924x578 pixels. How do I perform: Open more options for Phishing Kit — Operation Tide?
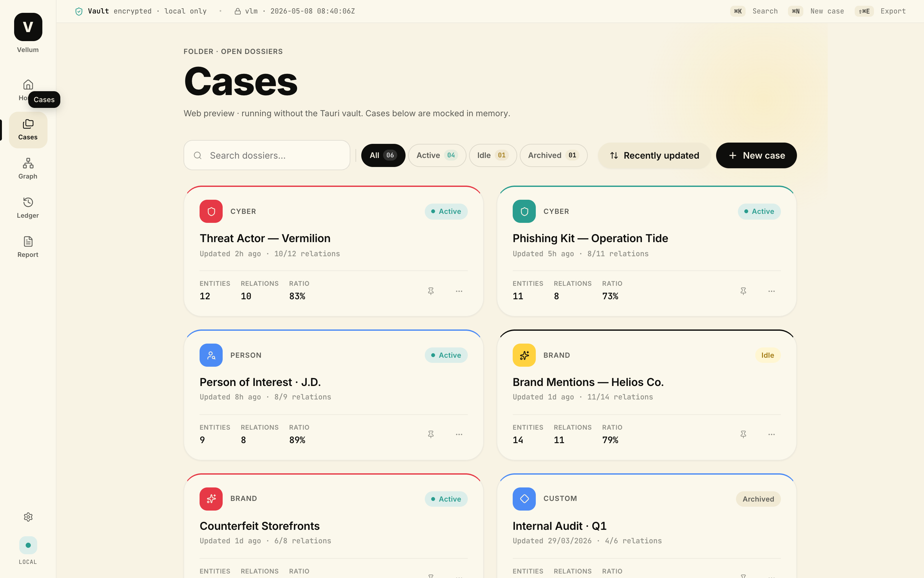point(771,291)
